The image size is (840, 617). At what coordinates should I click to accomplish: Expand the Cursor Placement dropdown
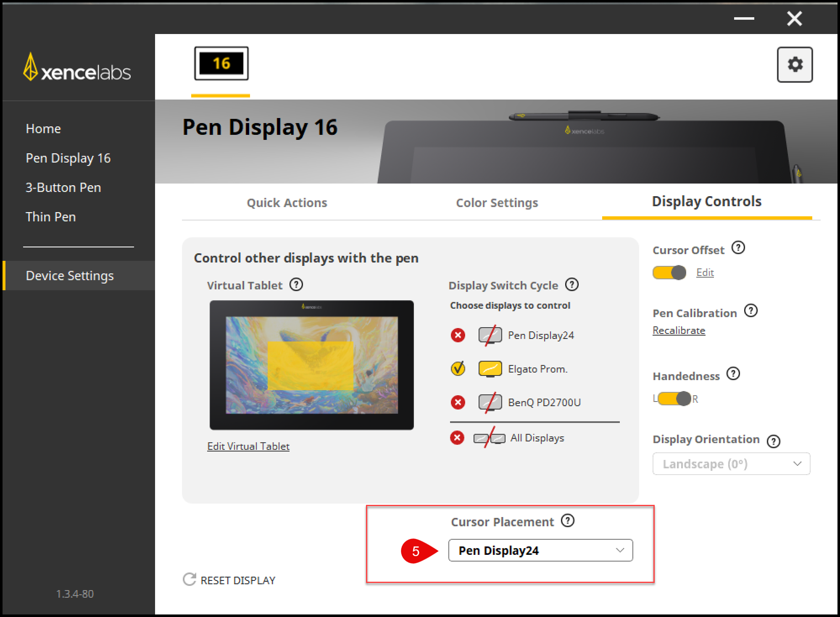(x=540, y=550)
